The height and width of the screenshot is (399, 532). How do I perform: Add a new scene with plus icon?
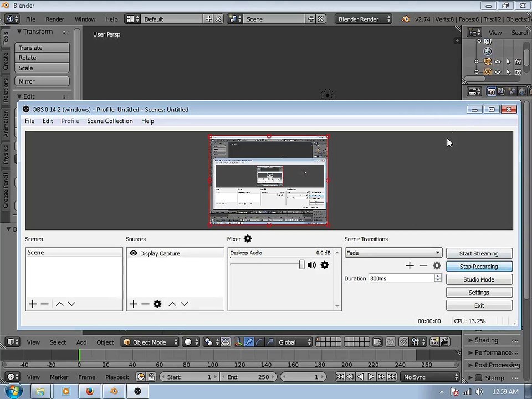tap(33, 304)
